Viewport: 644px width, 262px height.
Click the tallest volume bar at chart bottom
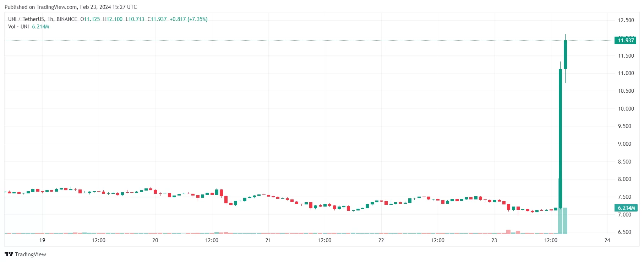click(560, 206)
